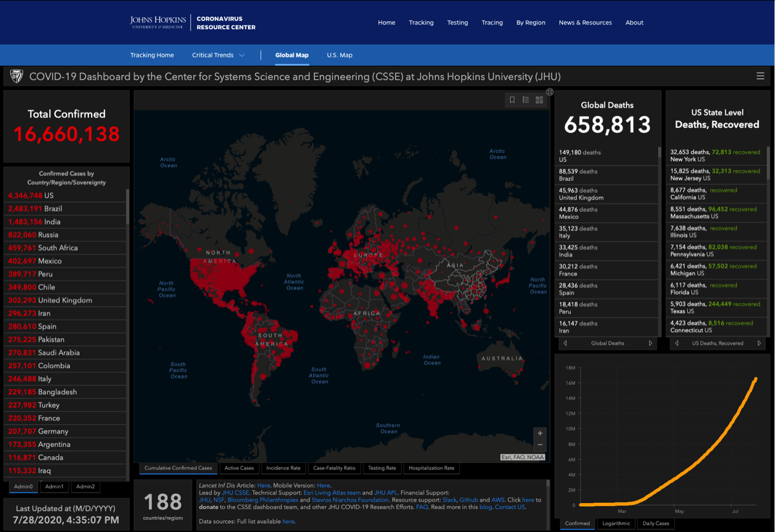Image resolution: width=775 pixels, height=532 pixels.
Task: Select the Admin1 tab
Action: 54,487
